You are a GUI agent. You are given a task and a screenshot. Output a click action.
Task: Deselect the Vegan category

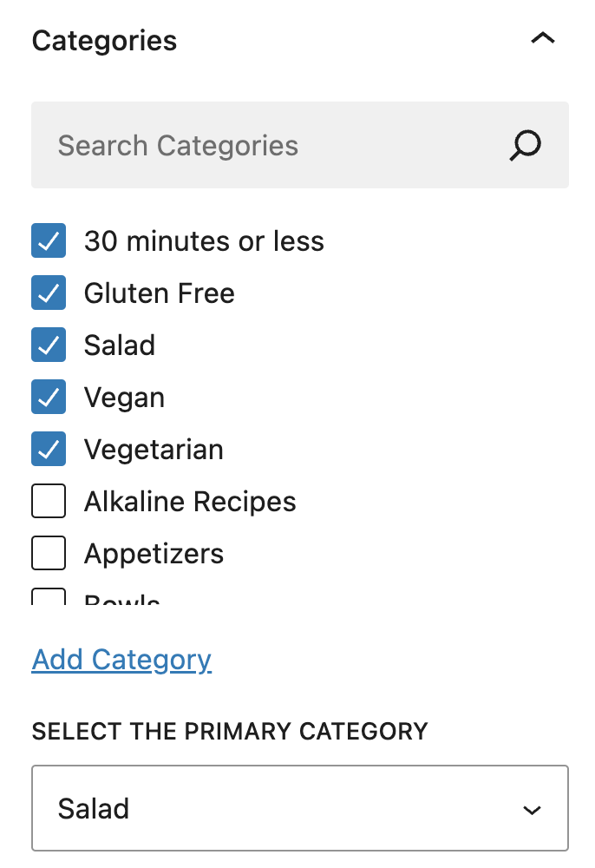49,398
